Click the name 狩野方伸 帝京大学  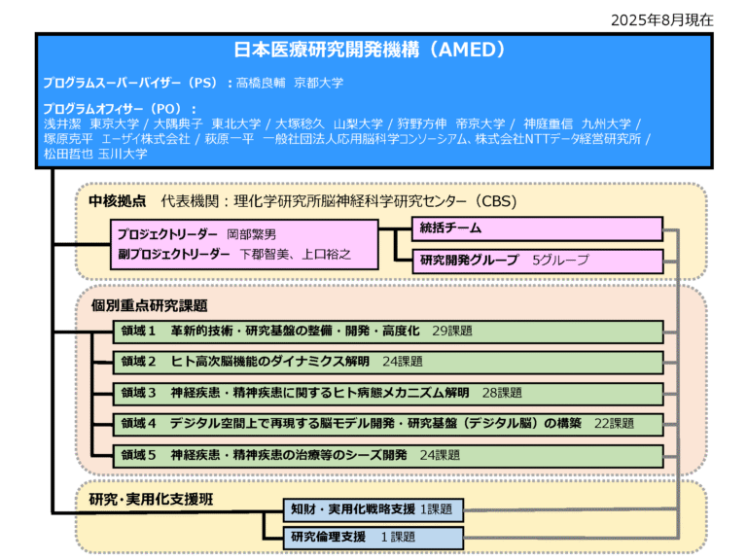click(x=451, y=123)
